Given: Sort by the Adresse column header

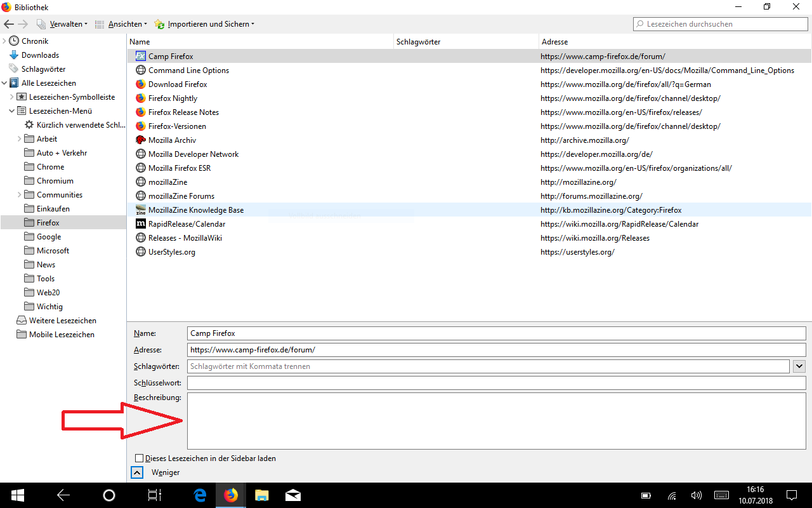Looking at the screenshot, I should 675,41.
